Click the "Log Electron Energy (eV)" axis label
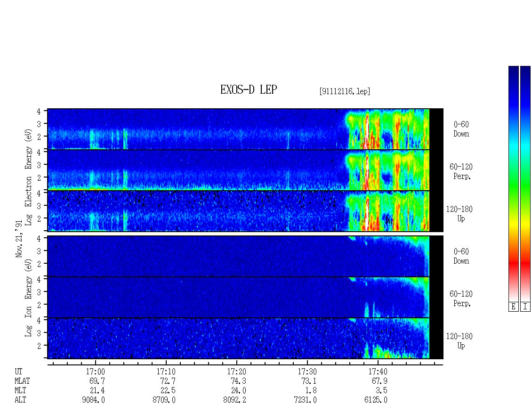The height and width of the screenshot is (412, 532). pyautogui.click(x=28, y=177)
